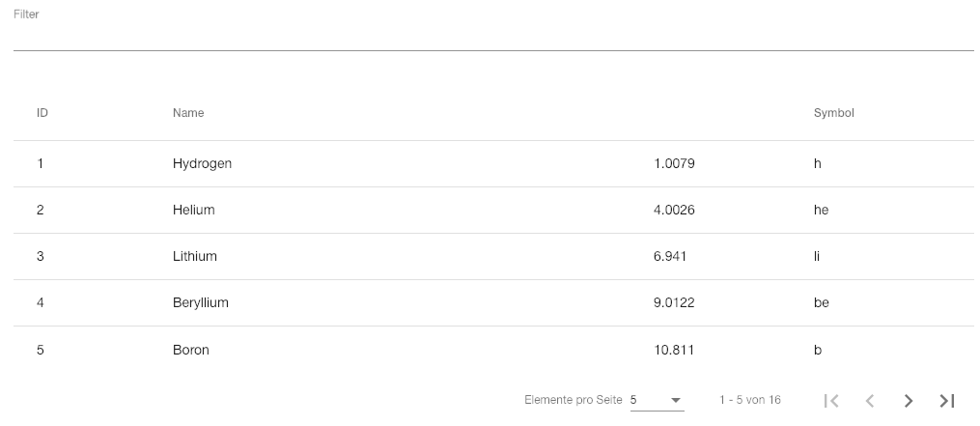Sort by the ID column header
This screenshot has height=426, width=980.
tap(42, 113)
